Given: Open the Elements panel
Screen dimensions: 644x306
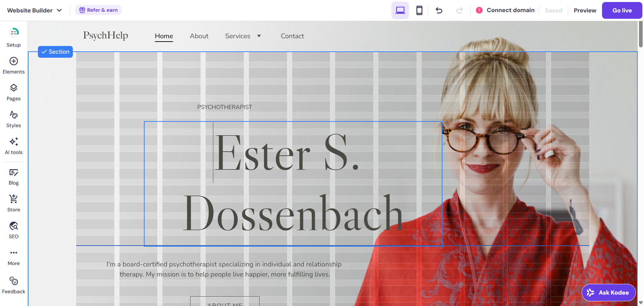Looking at the screenshot, I should (x=14, y=65).
